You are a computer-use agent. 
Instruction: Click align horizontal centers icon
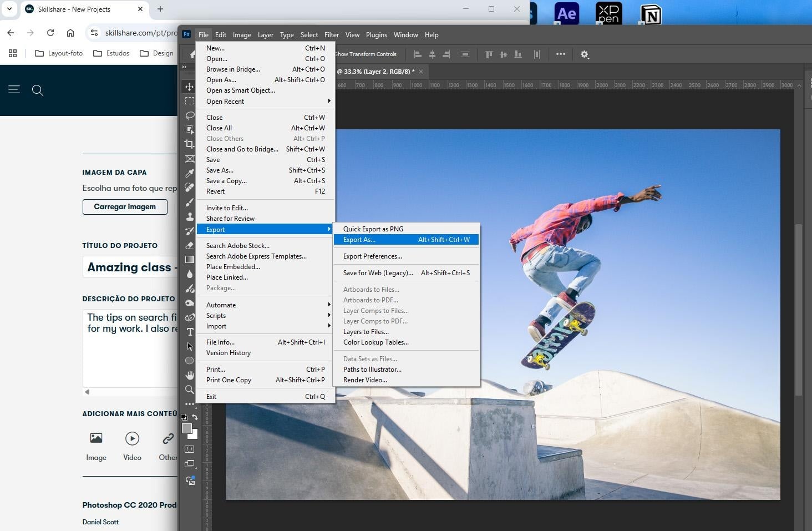click(x=432, y=54)
